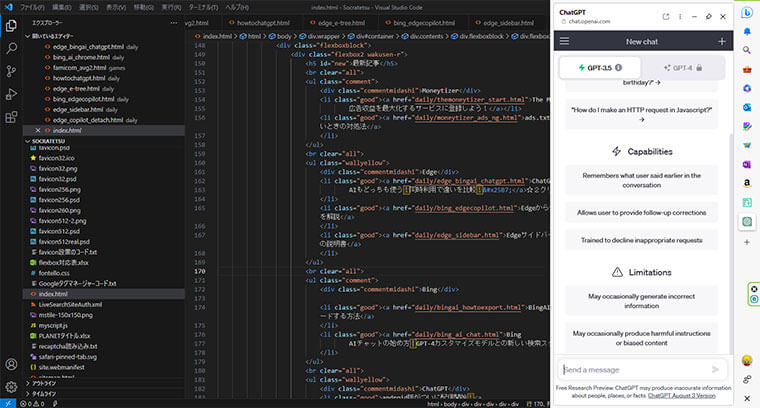Open the Extensions view
The image size is (760, 408).
click(11, 117)
